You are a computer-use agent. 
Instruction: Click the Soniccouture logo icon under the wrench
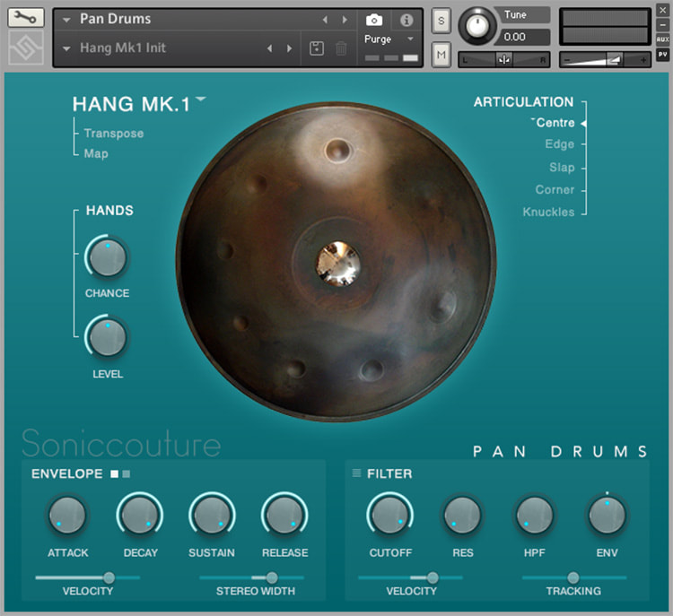26,48
